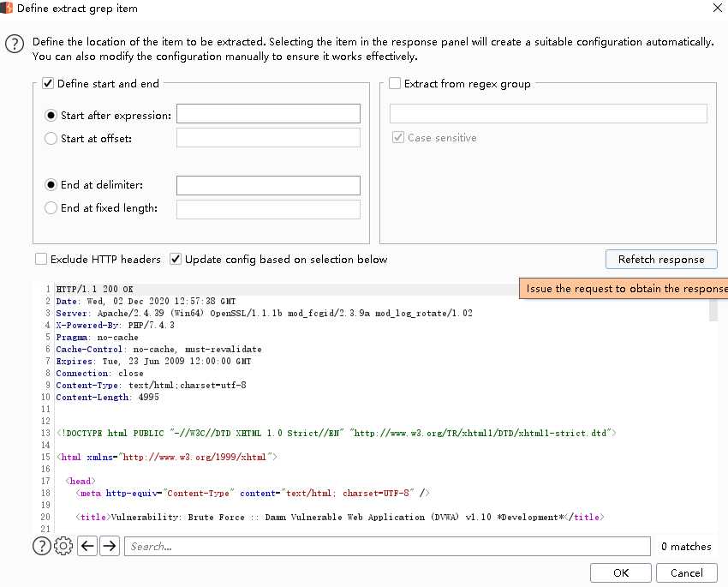728x587 pixels.
Task: Enable Exclude HTTP headers checkbox
Action: [x=41, y=259]
